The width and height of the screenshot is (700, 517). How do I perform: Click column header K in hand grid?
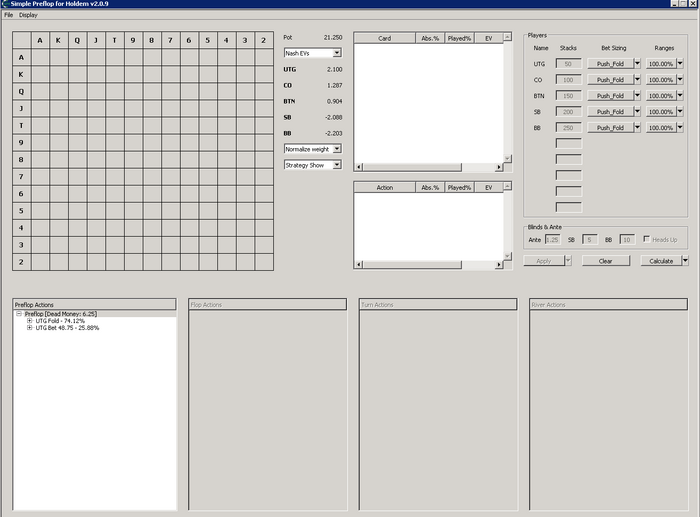click(59, 40)
